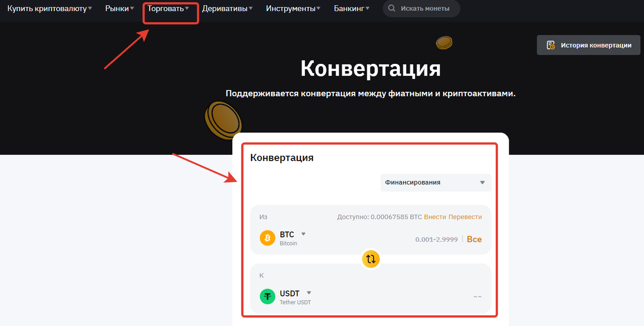Open the USDT target coin selector arrow
Viewport: 644px width, 326px height.
(x=309, y=293)
